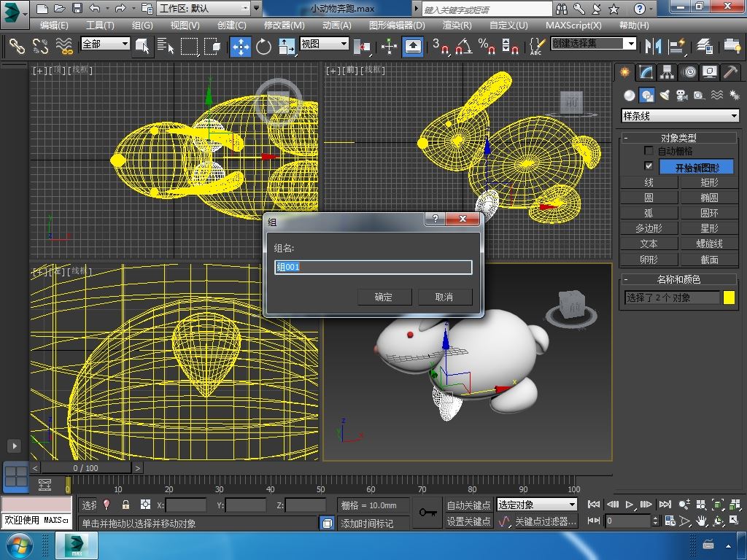Switch to the Utilities hammer tab
747x560 pixels.
point(730,72)
